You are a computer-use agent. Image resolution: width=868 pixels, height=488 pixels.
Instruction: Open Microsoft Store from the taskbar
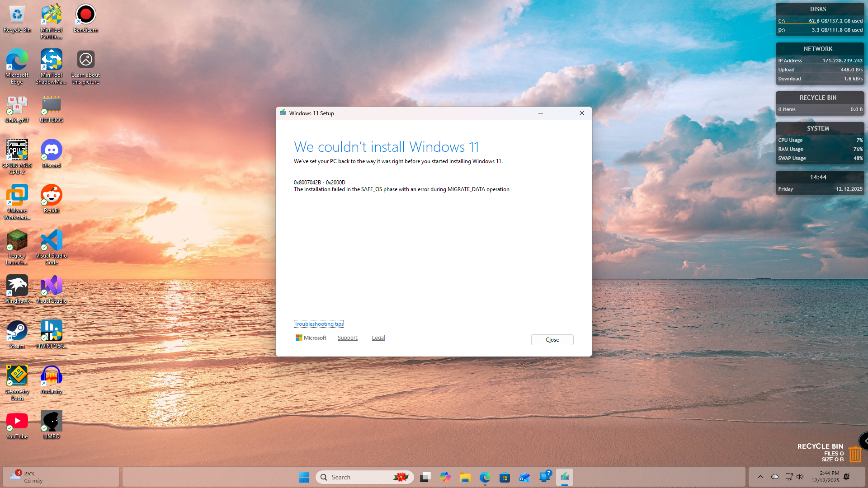505,477
